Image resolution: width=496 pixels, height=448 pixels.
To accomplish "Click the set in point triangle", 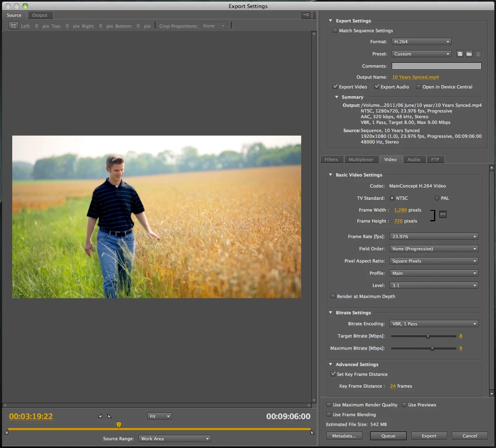I will [100, 416].
